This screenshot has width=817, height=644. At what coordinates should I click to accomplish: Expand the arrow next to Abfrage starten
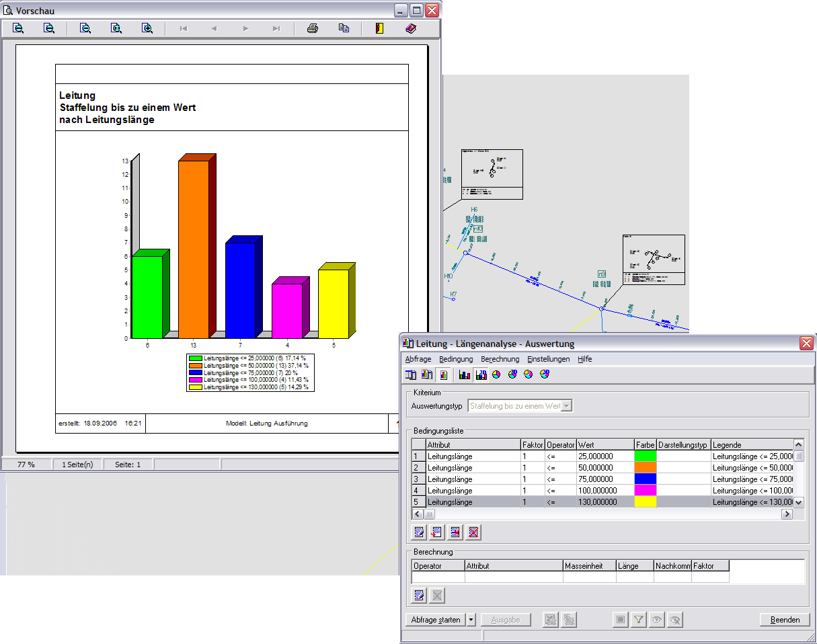coord(471,620)
